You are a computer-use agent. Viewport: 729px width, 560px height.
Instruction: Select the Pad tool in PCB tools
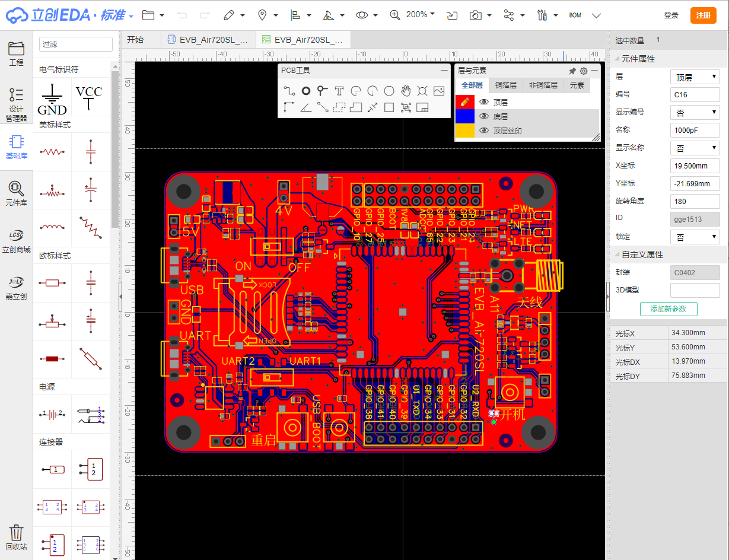pos(305,91)
